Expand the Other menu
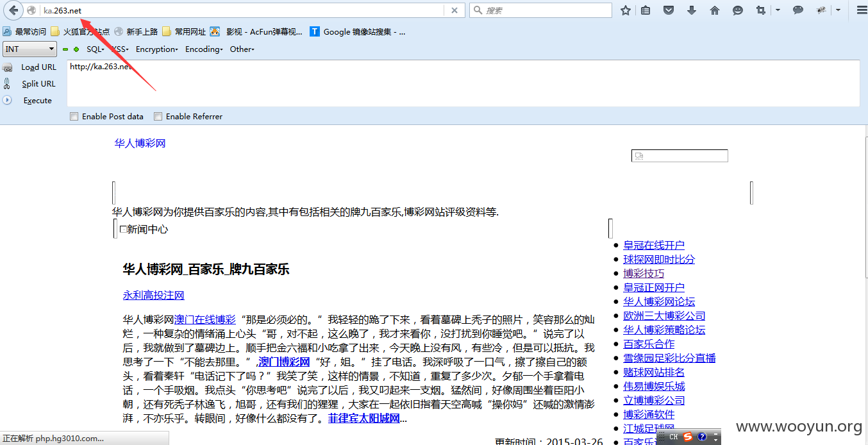The width and height of the screenshot is (868, 445). (x=242, y=49)
